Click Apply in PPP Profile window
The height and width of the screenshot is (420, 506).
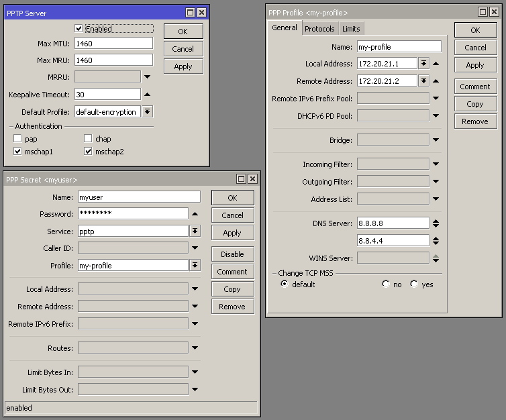pyautogui.click(x=475, y=65)
